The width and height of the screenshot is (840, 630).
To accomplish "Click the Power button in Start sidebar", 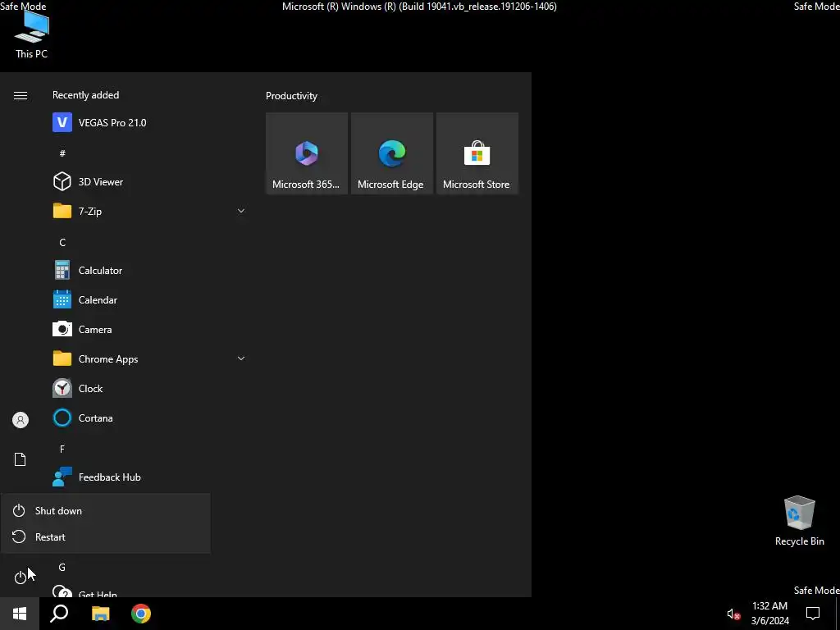I will (x=21, y=577).
